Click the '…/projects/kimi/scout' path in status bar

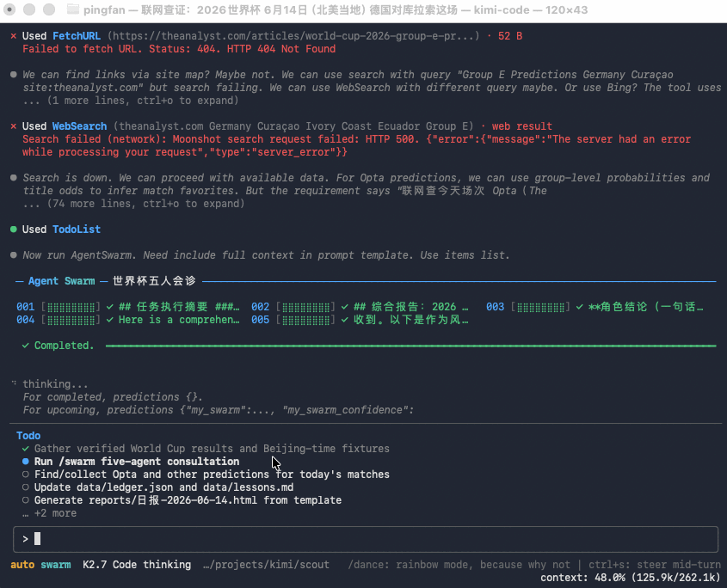[266, 565]
